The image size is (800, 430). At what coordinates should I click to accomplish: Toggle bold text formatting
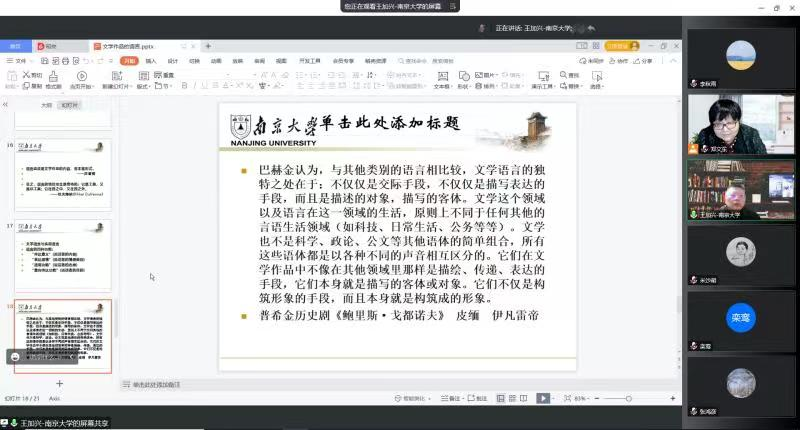[183, 86]
